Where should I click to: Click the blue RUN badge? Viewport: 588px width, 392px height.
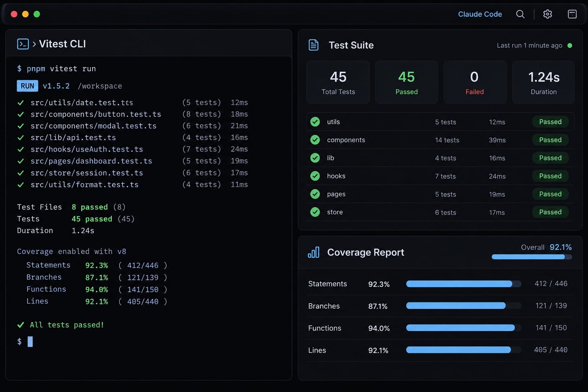(x=28, y=86)
